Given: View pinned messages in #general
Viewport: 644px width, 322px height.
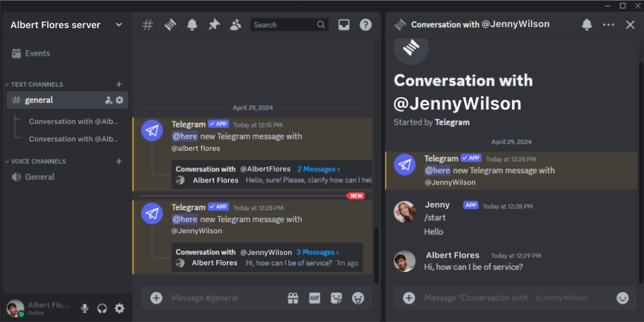Looking at the screenshot, I should click(x=214, y=24).
